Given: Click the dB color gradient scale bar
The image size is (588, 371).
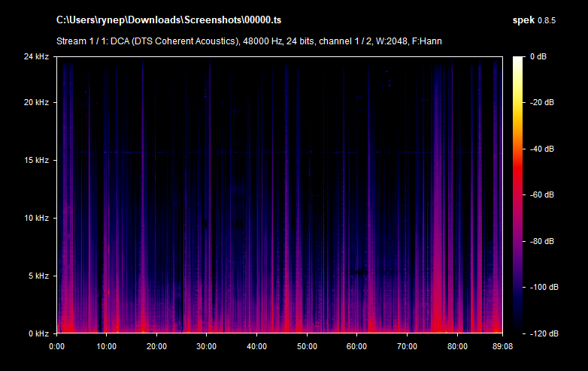Looking at the screenshot, I should pos(518,195).
